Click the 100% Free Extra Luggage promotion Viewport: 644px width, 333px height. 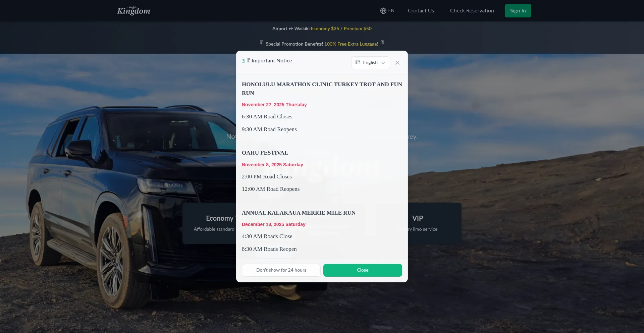[351, 44]
